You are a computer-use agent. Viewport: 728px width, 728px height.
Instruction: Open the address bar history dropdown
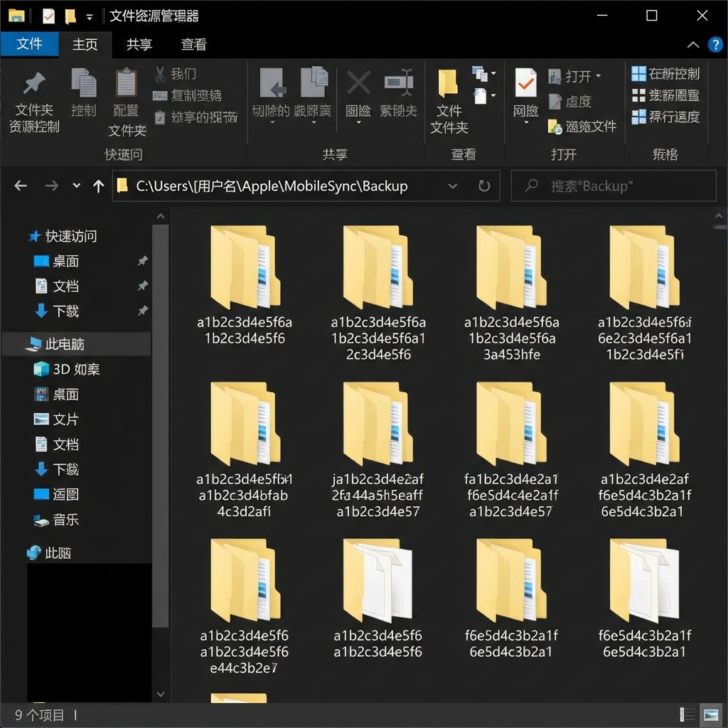coord(453,186)
